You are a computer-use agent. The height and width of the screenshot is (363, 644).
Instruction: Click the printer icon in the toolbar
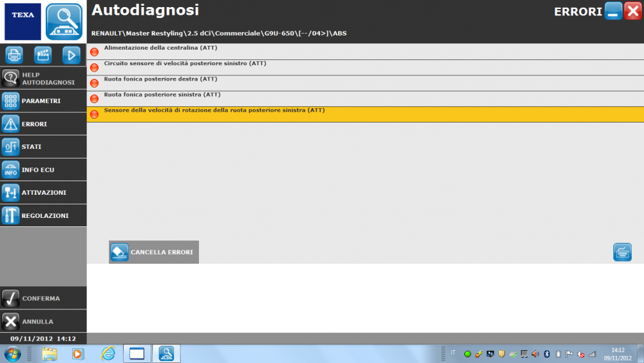tap(14, 55)
